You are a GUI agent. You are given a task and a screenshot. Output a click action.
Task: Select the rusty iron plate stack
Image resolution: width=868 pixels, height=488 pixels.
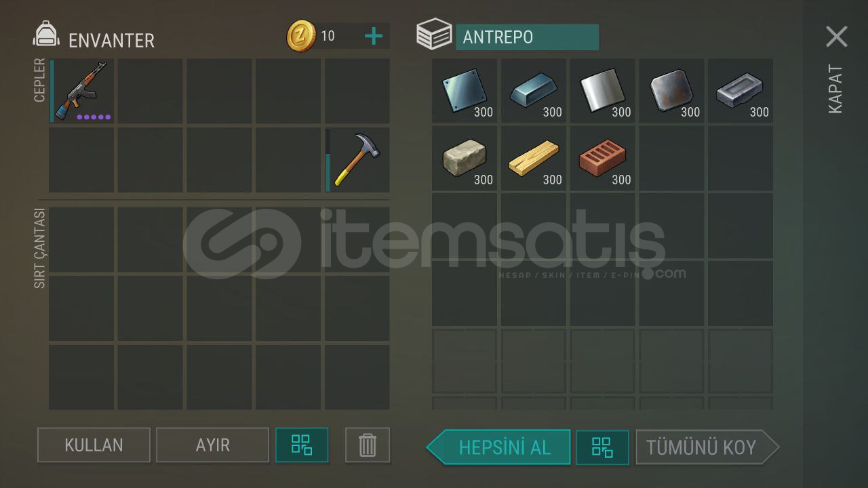pyautogui.click(x=672, y=91)
